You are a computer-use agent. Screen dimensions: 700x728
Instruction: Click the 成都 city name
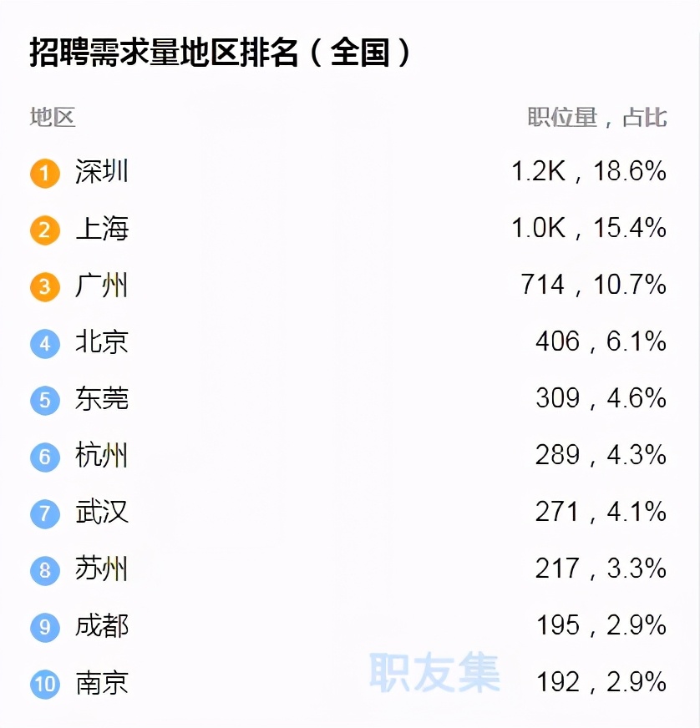pos(100,627)
